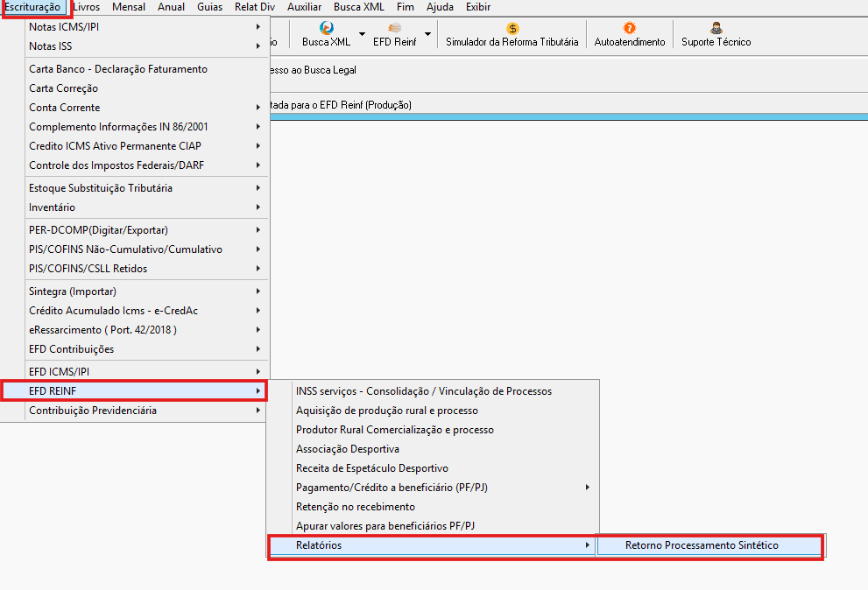Open the Relat Div menu
The image size is (868, 590).
click(x=255, y=7)
